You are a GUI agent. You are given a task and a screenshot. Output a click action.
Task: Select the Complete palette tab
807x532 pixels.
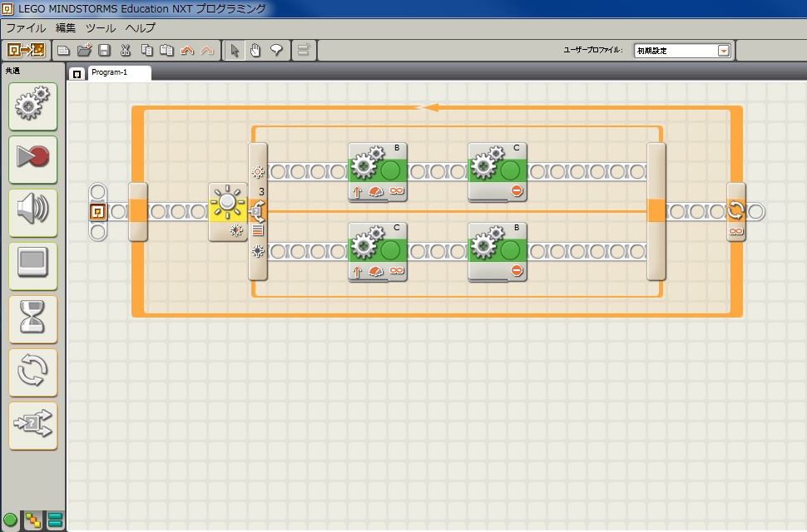(x=33, y=520)
